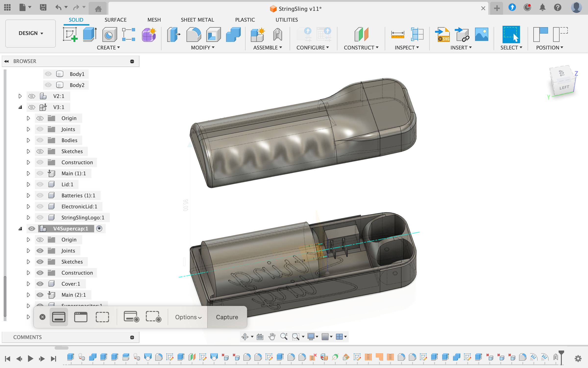This screenshot has height=368, width=588.
Task: Click the Capture button
Action: [227, 317]
